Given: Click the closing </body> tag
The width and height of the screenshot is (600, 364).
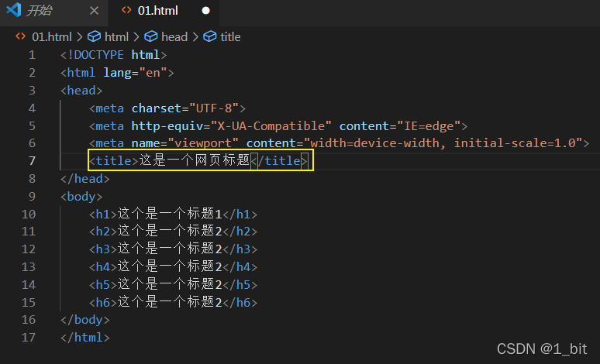Looking at the screenshot, I should [x=85, y=320].
